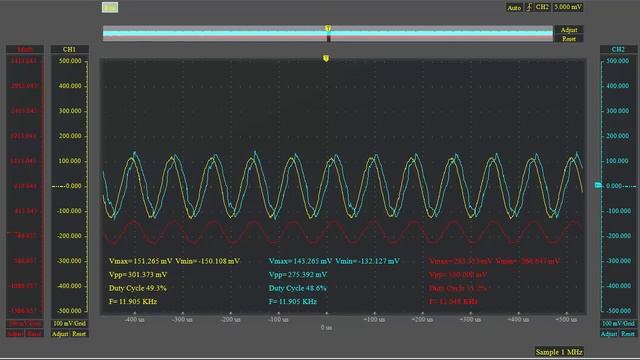Click the yellow CH1 Adjust button
Image resolution: width=640 pixels, height=360 pixels.
coord(60,334)
